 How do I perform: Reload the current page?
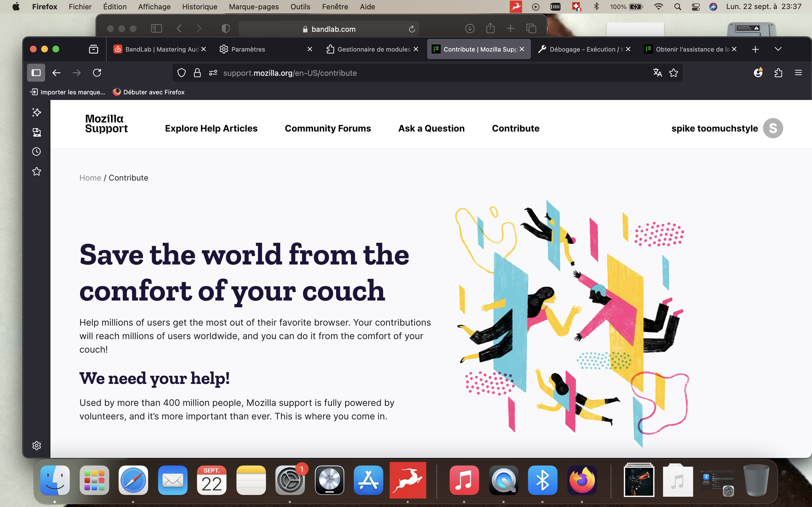coord(97,73)
